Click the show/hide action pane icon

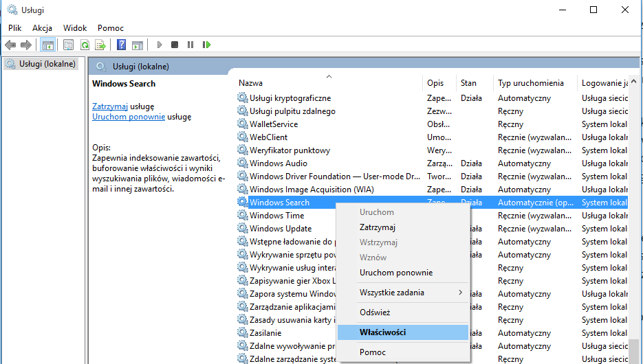[x=138, y=45]
